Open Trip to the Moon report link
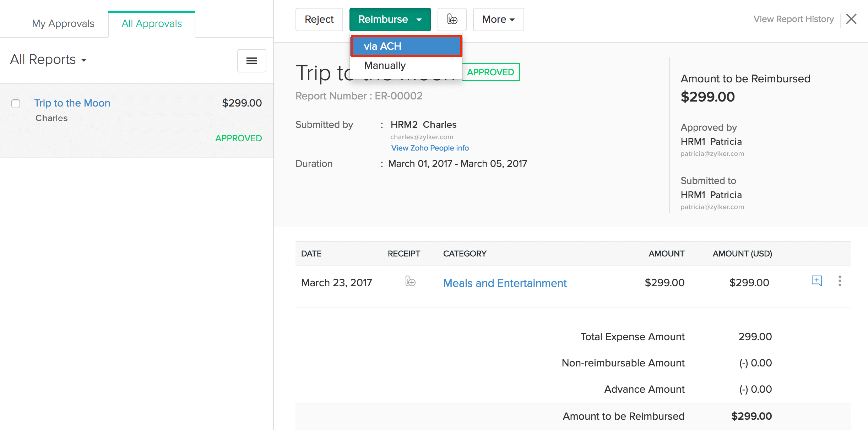868x430 pixels. 72,103
